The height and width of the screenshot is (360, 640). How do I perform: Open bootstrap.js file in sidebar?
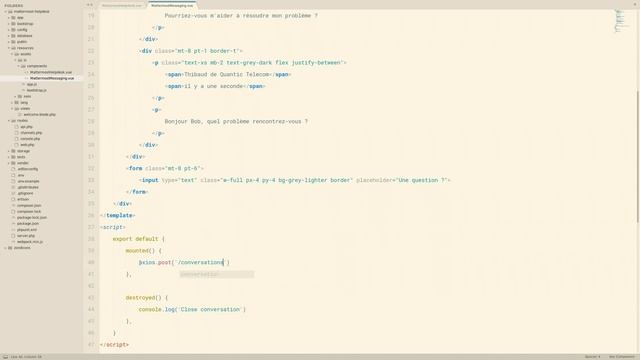[x=36, y=90]
